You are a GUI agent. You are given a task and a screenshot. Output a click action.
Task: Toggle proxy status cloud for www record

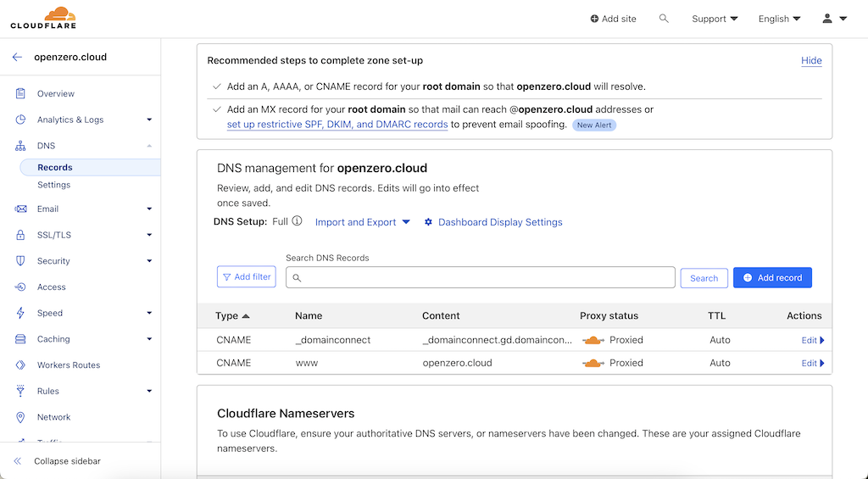pyautogui.click(x=593, y=363)
